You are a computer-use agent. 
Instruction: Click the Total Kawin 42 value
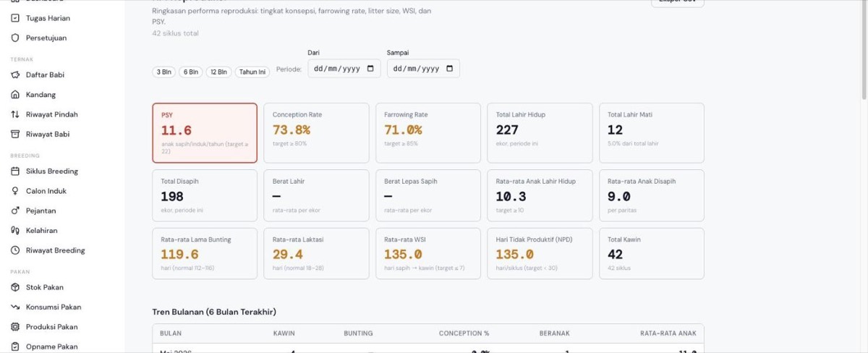coord(615,255)
